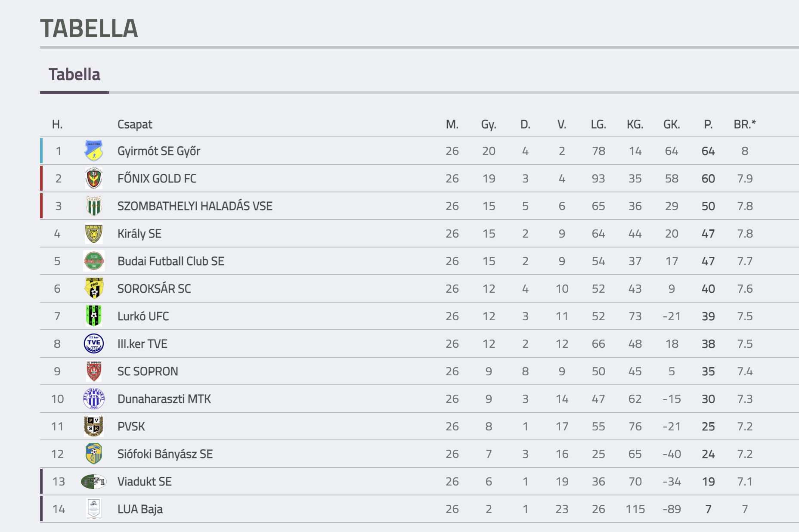Click the BR.* column header
This screenshot has width=799, height=532.
tap(745, 124)
